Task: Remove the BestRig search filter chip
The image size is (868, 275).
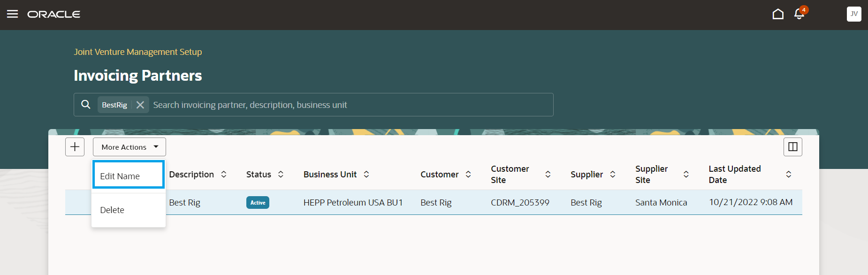Action: (x=140, y=105)
